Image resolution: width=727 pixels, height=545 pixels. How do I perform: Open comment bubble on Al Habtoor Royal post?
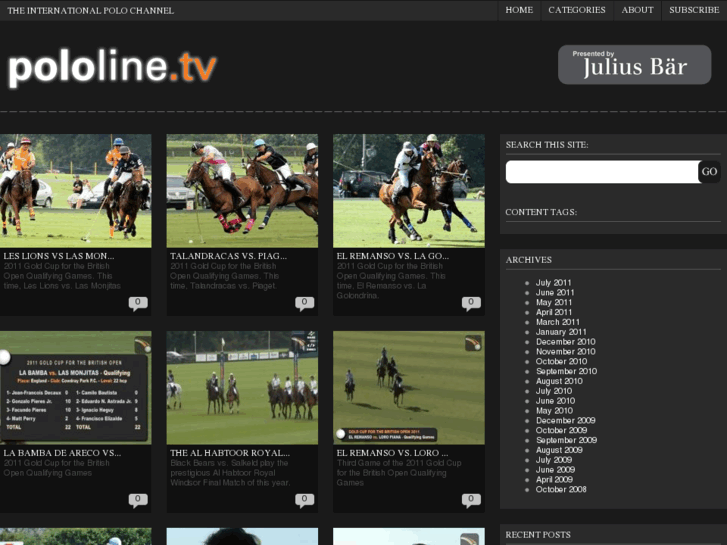click(304, 500)
